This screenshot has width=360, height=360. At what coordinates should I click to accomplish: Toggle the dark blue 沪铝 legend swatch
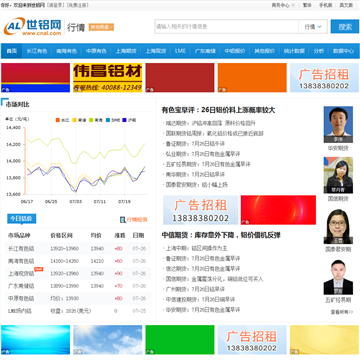point(125,120)
